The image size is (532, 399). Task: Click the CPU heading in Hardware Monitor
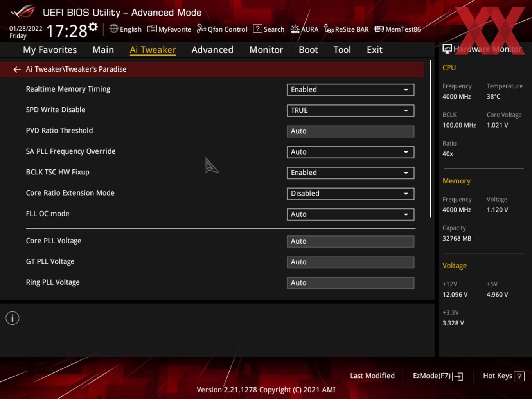[449, 68]
